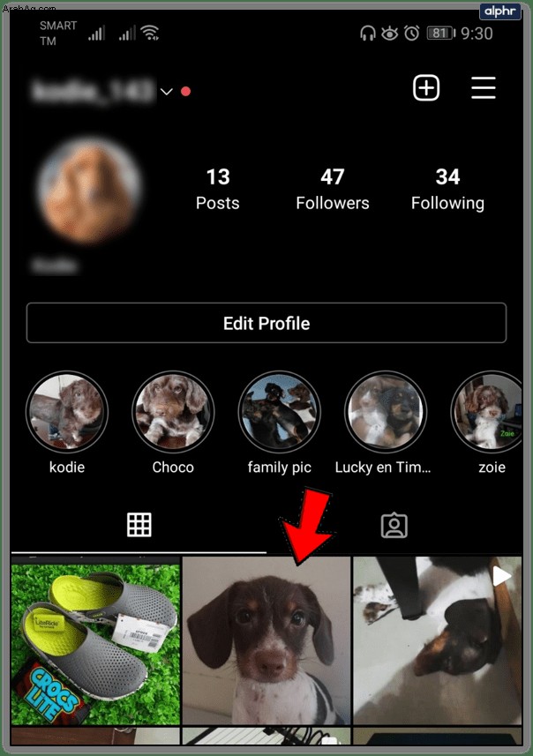Switch to the tagged photos tab
Screen dimensions: 533x756
[x=394, y=525]
